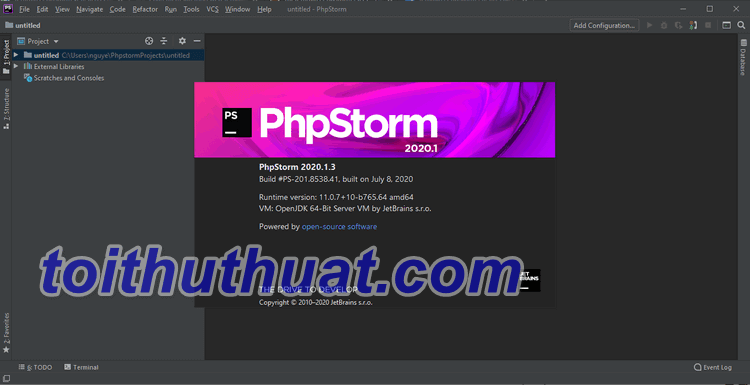This screenshot has height=385, width=750.
Task: Expand the untitled project tree node
Action: click(16, 55)
